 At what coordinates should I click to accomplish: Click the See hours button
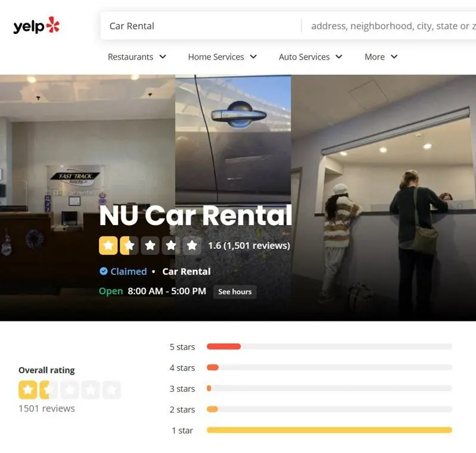[x=235, y=292]
